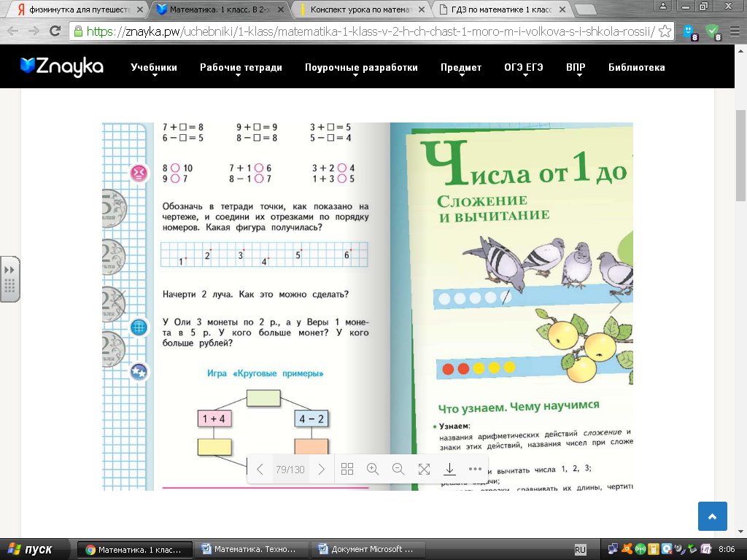Close the Конспект урока tab
747x560 pixels.
click(x=422, y=9)
